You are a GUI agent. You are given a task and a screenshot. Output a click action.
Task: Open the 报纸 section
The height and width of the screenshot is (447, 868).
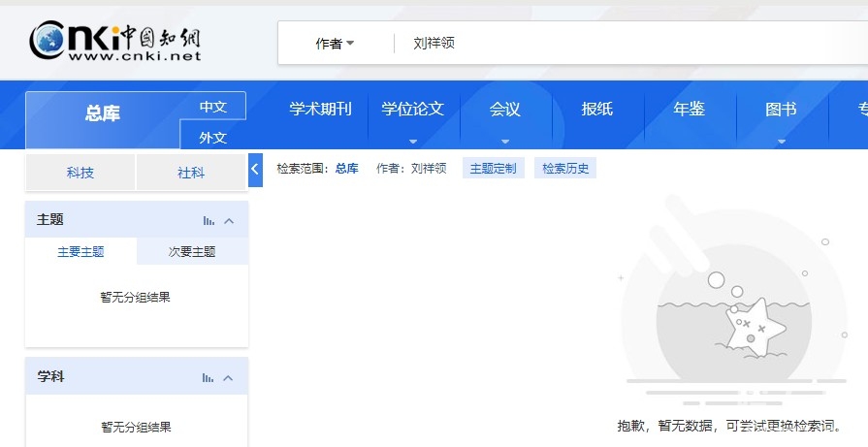(597, 110)
